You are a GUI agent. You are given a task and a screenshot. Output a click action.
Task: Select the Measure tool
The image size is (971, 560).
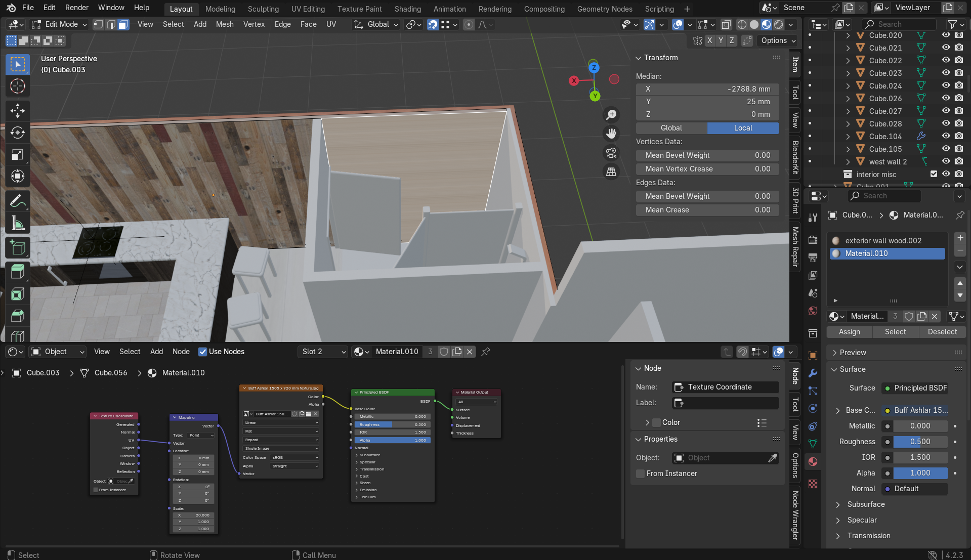point(18,223)
